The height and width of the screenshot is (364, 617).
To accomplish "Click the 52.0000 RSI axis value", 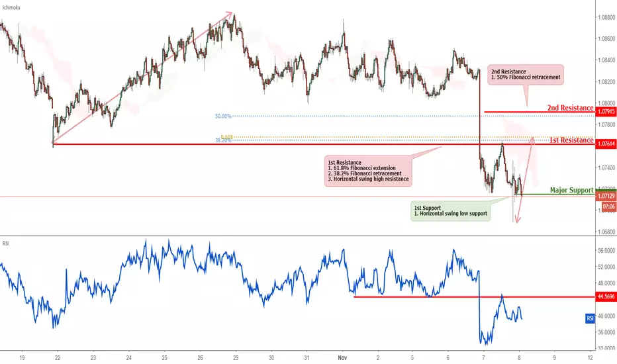I will [606, 267].
